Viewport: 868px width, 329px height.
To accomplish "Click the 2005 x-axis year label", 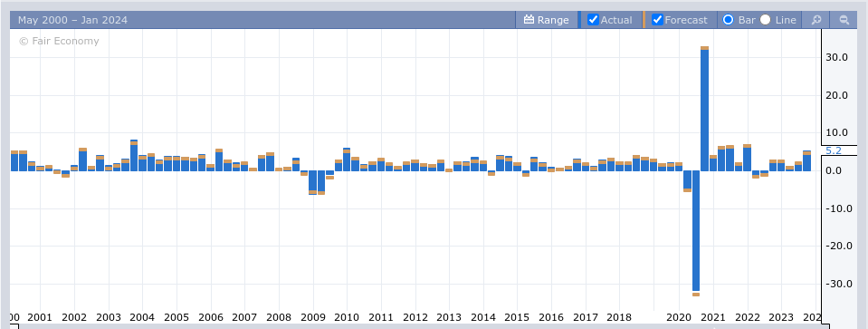I will click(176, 318).
